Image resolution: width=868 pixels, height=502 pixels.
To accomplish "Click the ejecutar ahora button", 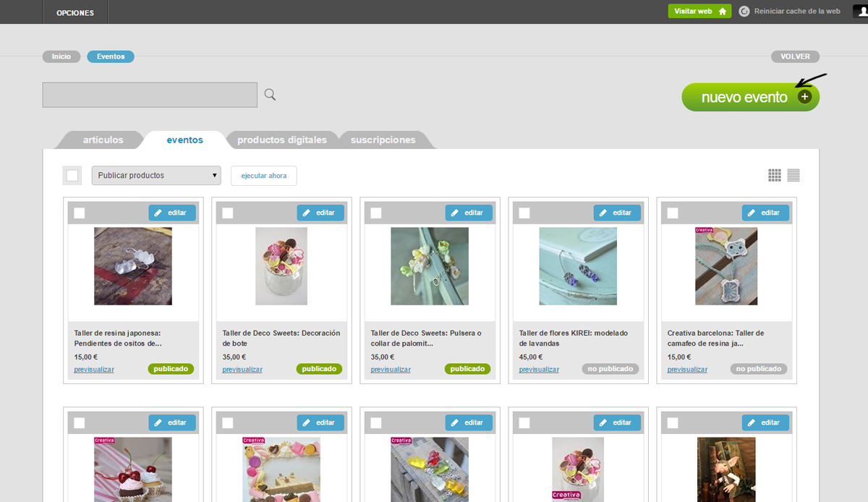I will coord(264,176).
